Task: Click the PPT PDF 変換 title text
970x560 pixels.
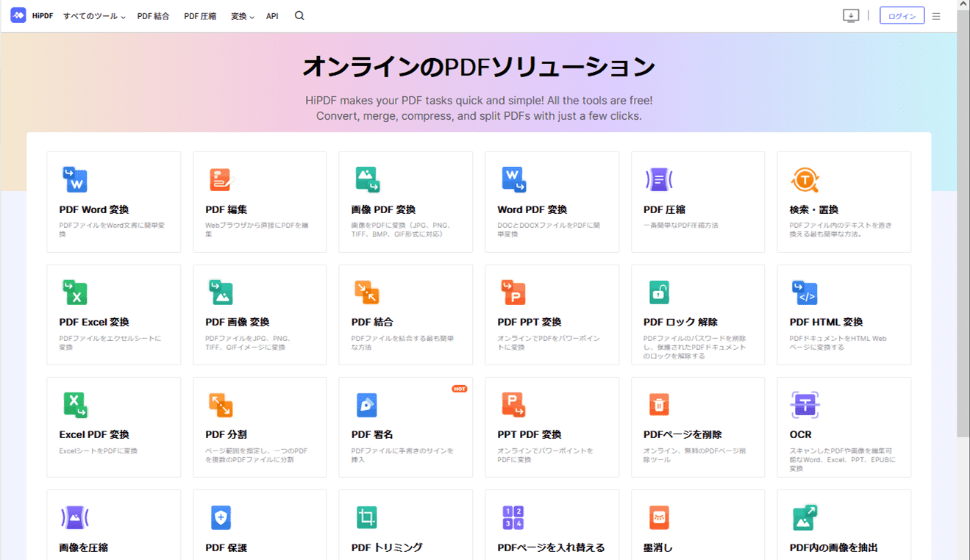Action: (x=529, y=434)
